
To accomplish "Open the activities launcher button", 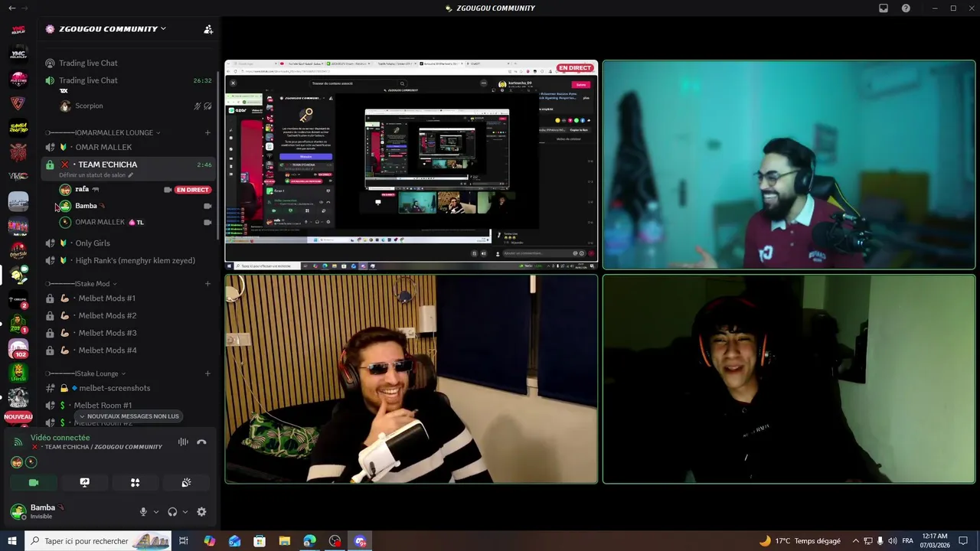I will pyautogui.click(x=135, y=483).
